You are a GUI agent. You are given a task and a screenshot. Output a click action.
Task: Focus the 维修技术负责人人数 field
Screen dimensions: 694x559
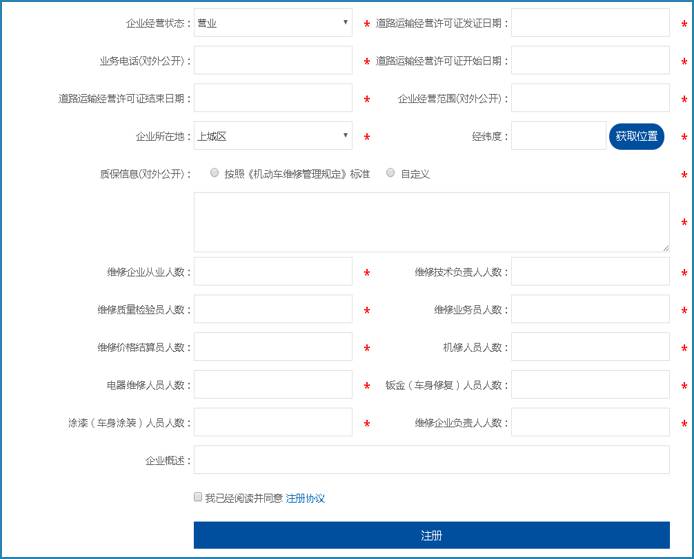click(590, 271)
